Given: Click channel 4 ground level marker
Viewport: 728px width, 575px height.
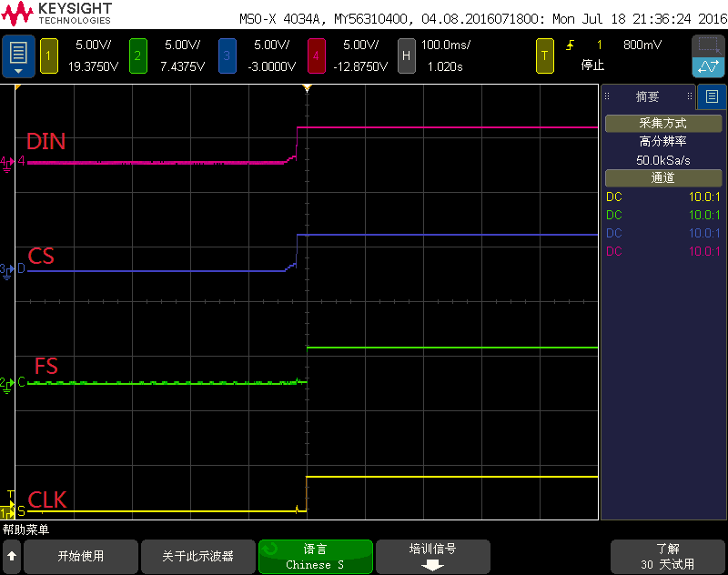Looking at the screenshot, I should pos(7,164).
